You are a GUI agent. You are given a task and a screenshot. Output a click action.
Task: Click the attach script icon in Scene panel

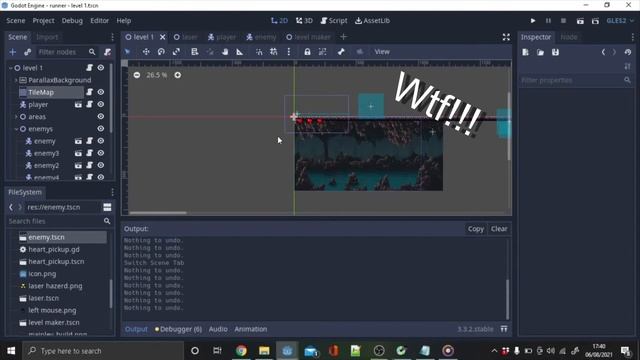pyautogui.click(x=107, y=52)
